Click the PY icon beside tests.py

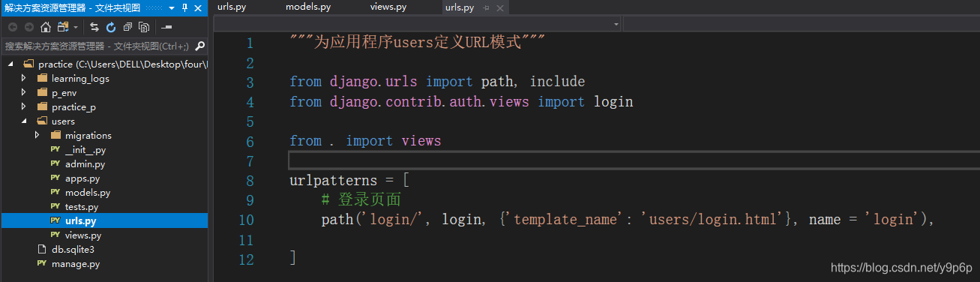(x=55, y=206)
